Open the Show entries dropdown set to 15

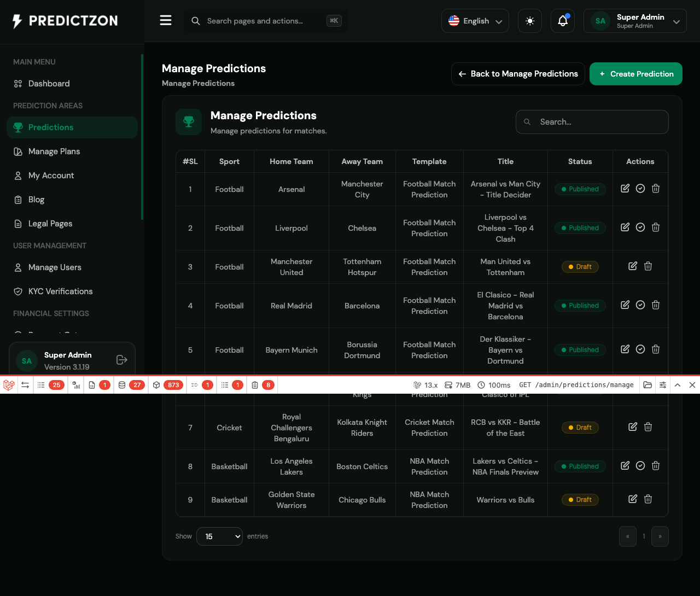pos(219,536)
